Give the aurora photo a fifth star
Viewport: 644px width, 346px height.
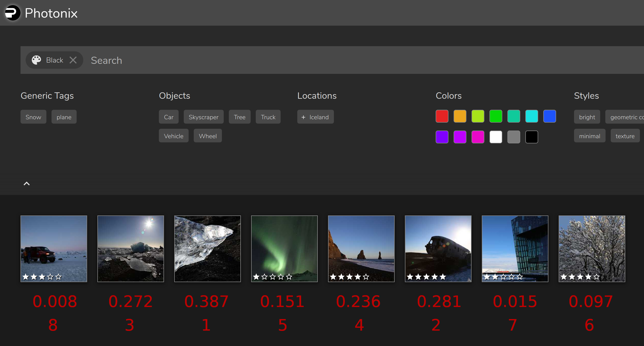289,276
